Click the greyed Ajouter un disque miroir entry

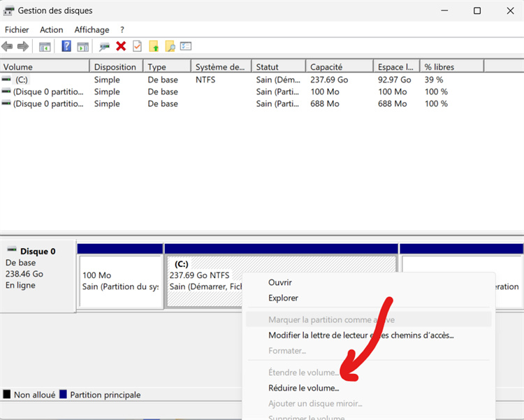tap(315, 404)
